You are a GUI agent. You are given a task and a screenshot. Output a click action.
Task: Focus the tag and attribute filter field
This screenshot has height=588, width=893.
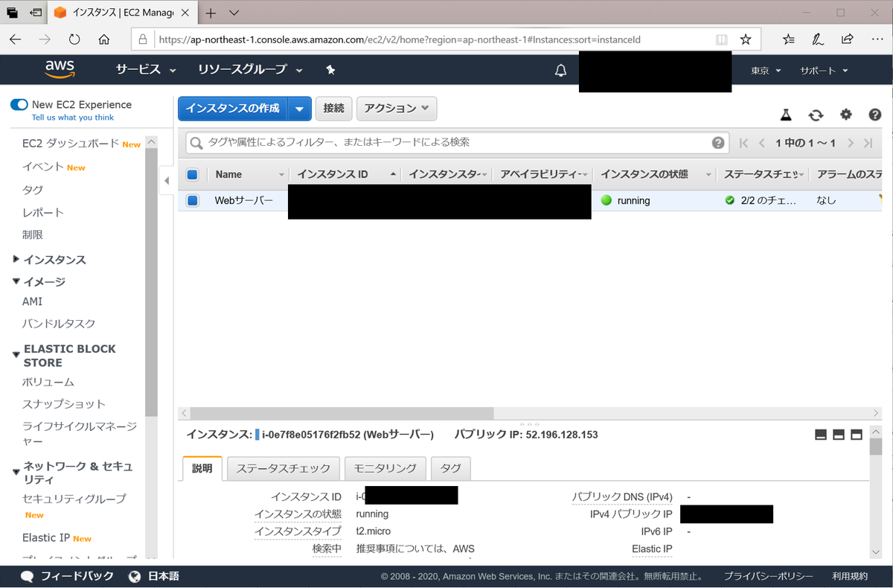[457, 143]
